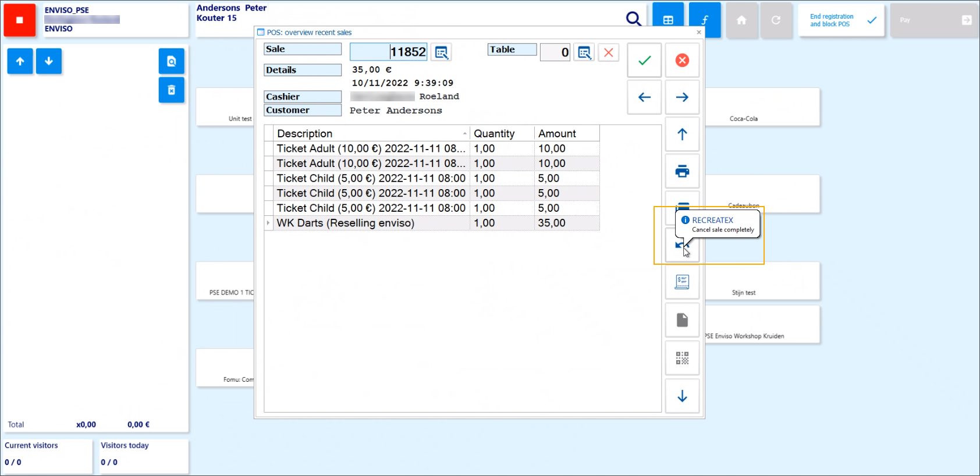980x476 pixels.
Task: Click the Amount column header
Action: 564,134
